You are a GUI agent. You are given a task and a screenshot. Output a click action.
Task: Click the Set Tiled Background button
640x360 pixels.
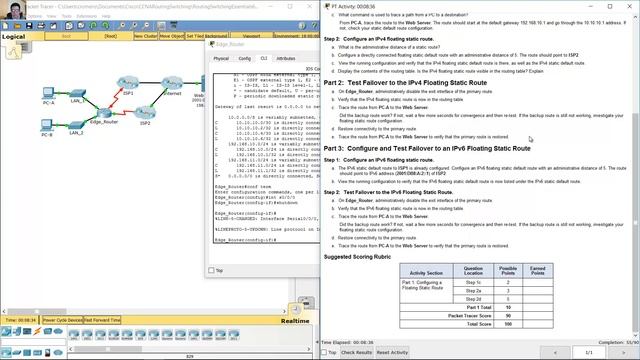[207, 36]
